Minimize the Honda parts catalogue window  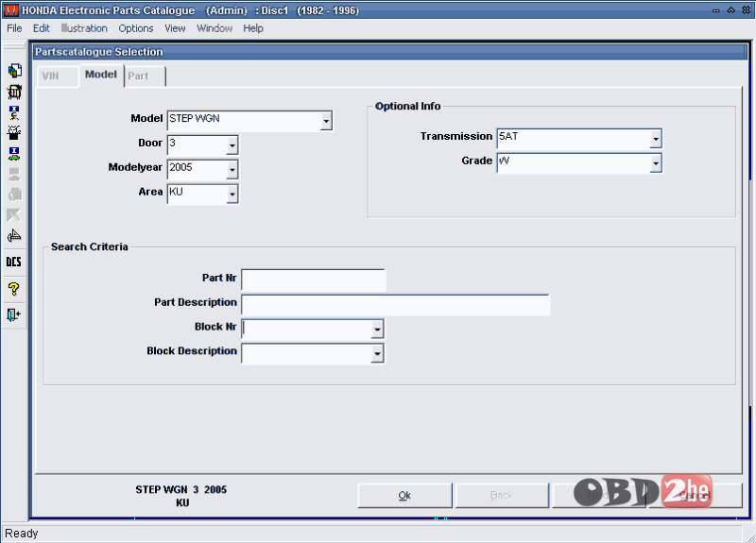(716, 10)
